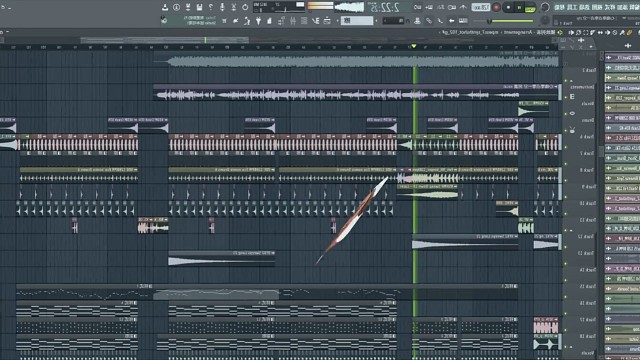This screenshot has height=360, width=640.
Task: Click the song position slider handle
Action: [x=489, y=21]
